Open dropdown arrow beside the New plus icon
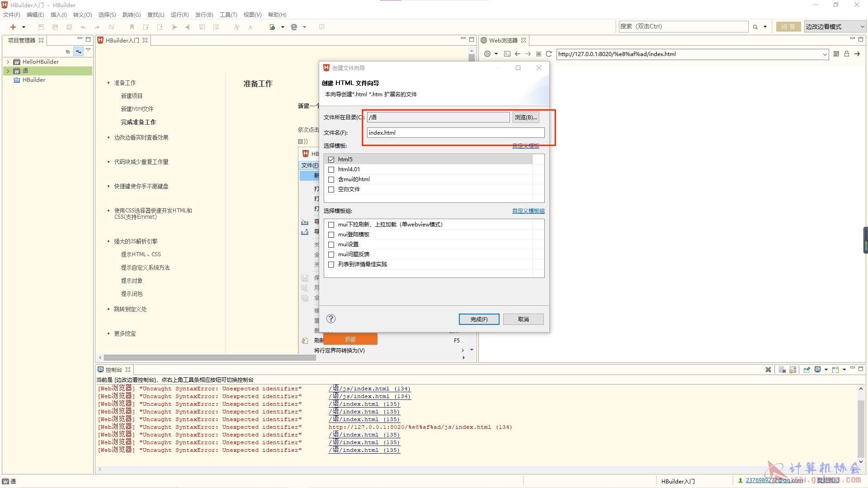 (x=24, y=27)
